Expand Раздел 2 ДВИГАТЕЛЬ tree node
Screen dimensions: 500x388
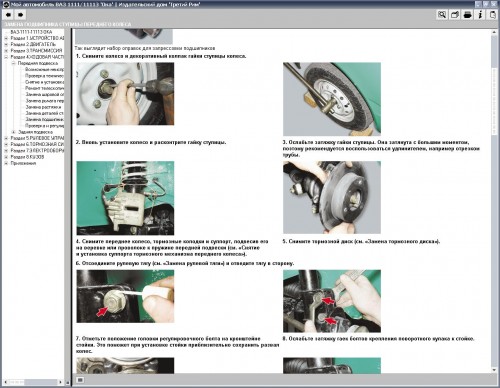pos(6,44)
